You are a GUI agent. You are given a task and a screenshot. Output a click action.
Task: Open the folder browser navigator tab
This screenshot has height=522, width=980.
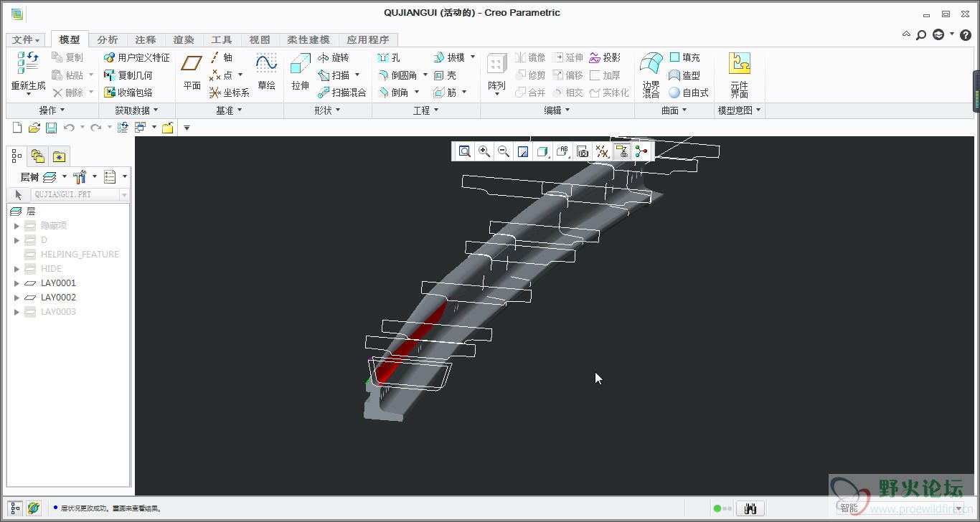pyautogui.click(x=37, y=156)
